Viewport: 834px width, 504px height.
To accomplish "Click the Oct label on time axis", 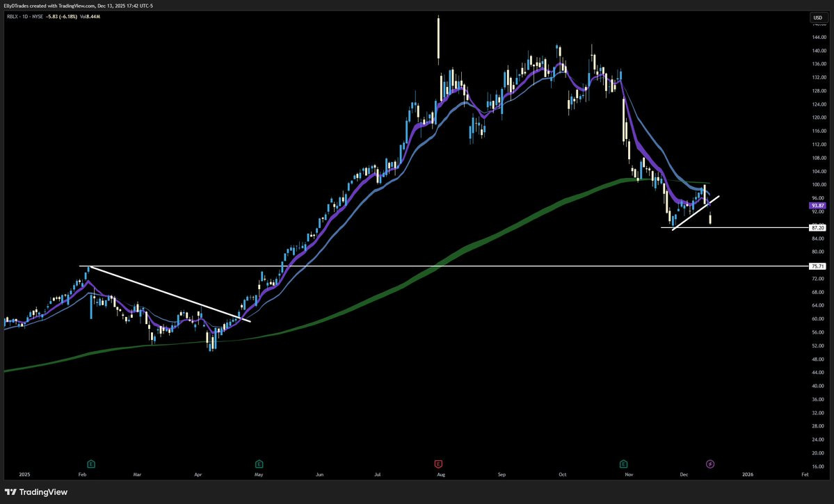I will pyautogui.click(x=563, y=474).
